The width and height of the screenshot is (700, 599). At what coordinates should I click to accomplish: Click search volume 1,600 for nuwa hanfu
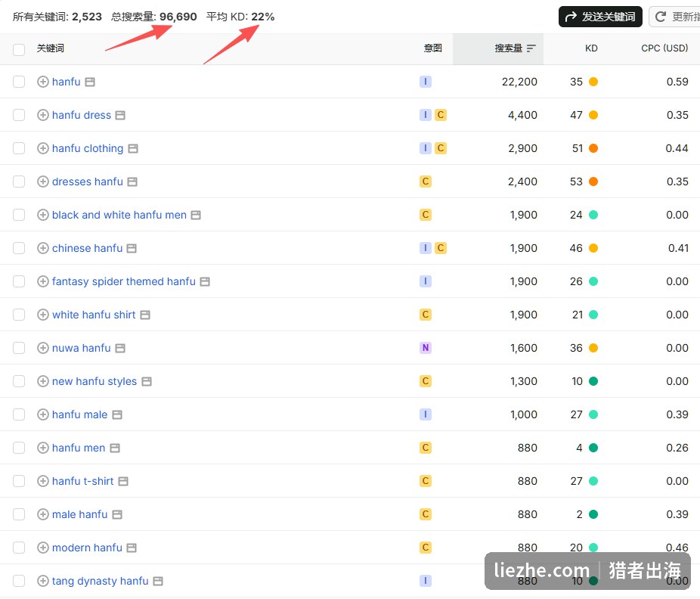(x=524, y=348)
